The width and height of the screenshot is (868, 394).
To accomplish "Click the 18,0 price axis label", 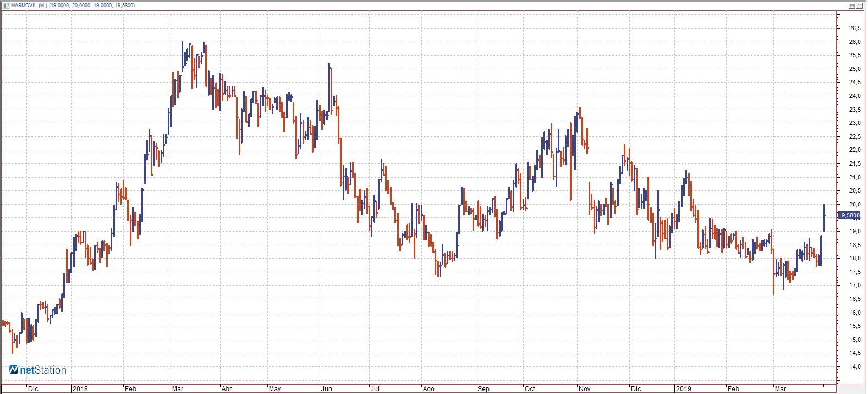I will (855, 258).
